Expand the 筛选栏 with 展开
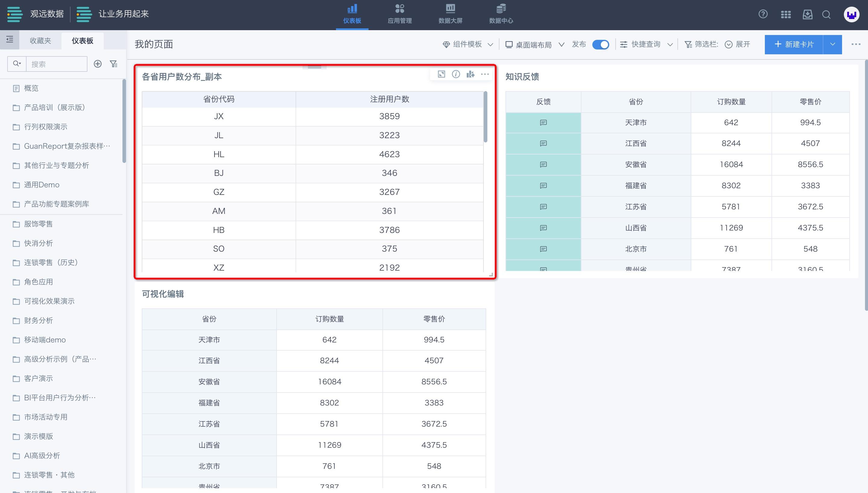This screenshot has height=493, width=868. [738, 44]
